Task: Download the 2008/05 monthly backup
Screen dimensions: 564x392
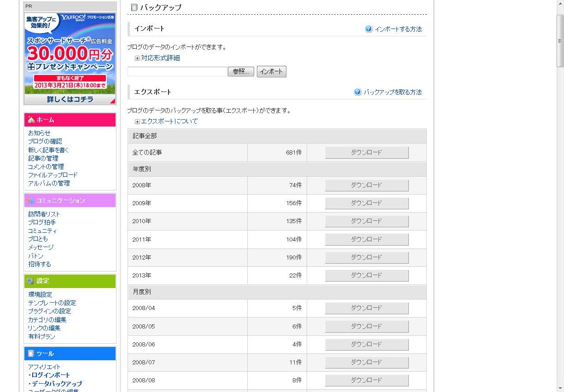Action: tap(366, 326)
